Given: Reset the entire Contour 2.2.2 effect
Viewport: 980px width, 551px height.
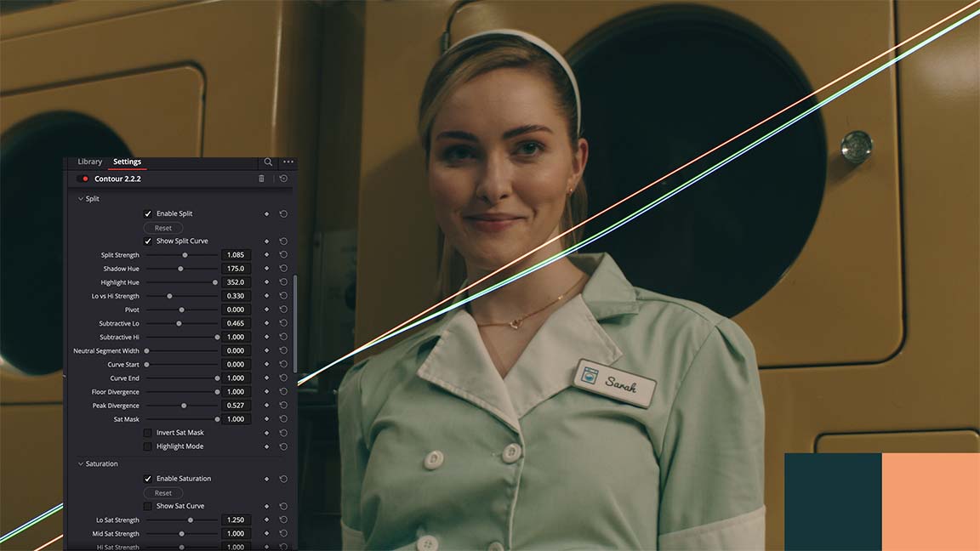Looking at the screenshot, I should tap(283, 179).
